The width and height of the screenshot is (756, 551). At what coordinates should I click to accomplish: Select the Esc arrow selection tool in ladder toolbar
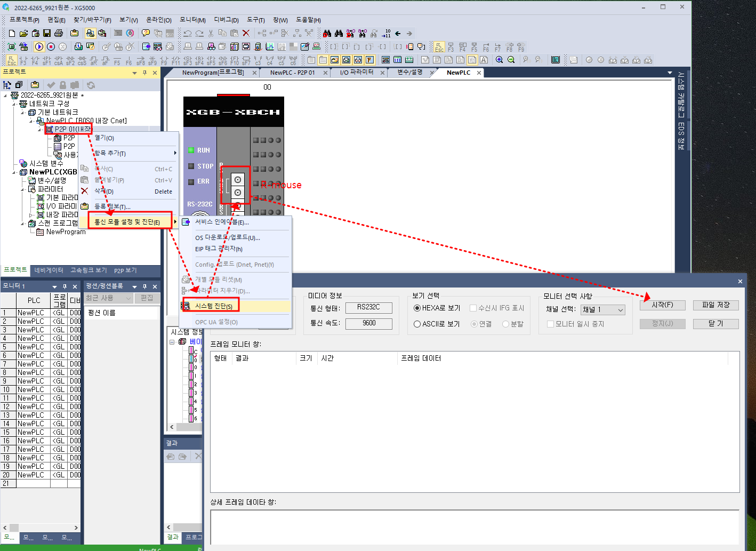pyautogui.click(x=11, y=60)
